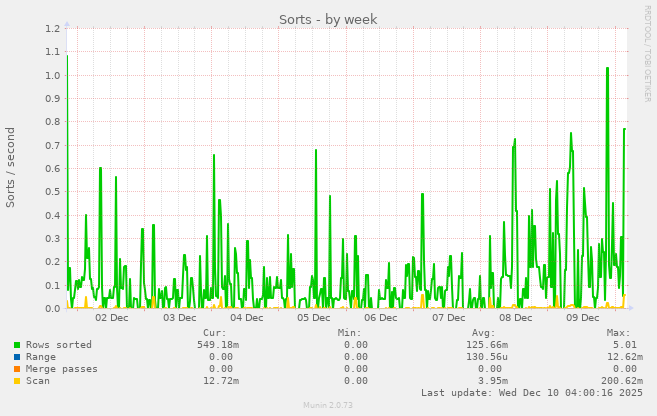Click the "Avg:" column header

tap(483, 332)
